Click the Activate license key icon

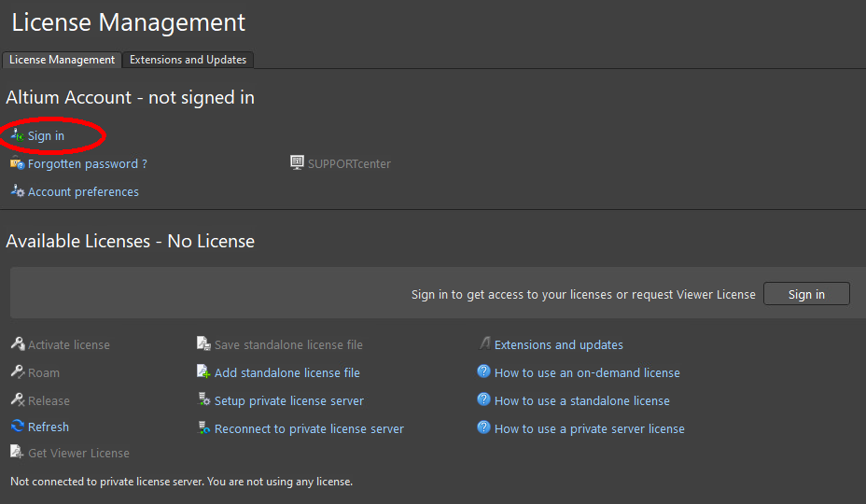(x=18, y=343)
